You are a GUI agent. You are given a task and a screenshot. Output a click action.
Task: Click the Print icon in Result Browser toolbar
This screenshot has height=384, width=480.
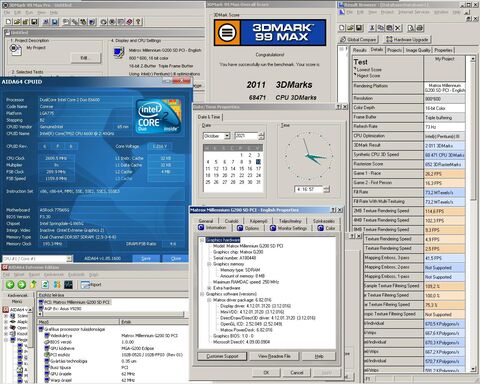pos(420,28)
